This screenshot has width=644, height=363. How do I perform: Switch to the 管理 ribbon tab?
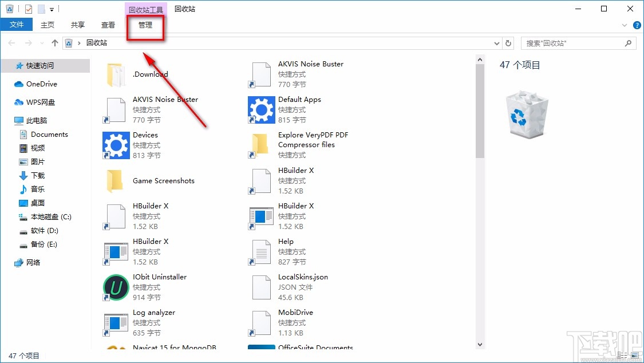[x=145, y=25]
